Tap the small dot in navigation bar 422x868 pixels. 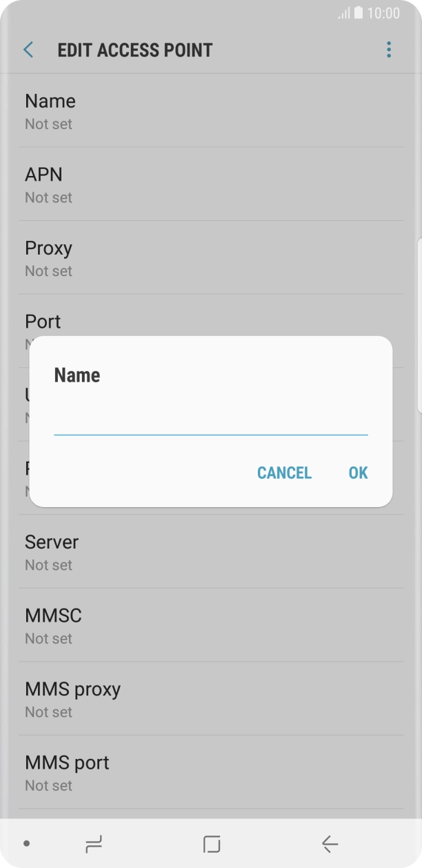point(26,843)
